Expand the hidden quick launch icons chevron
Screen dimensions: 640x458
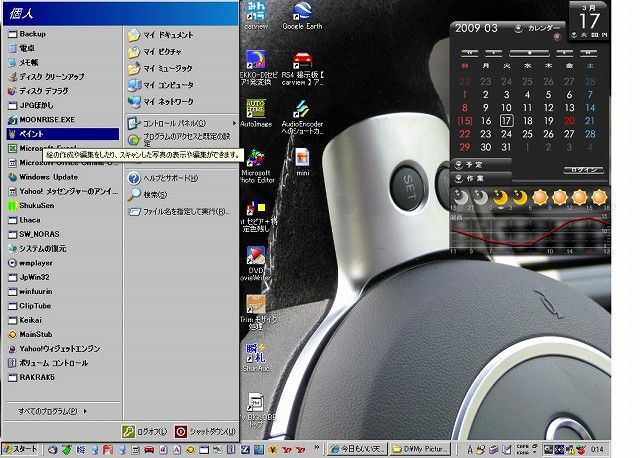tap(316, 447)
